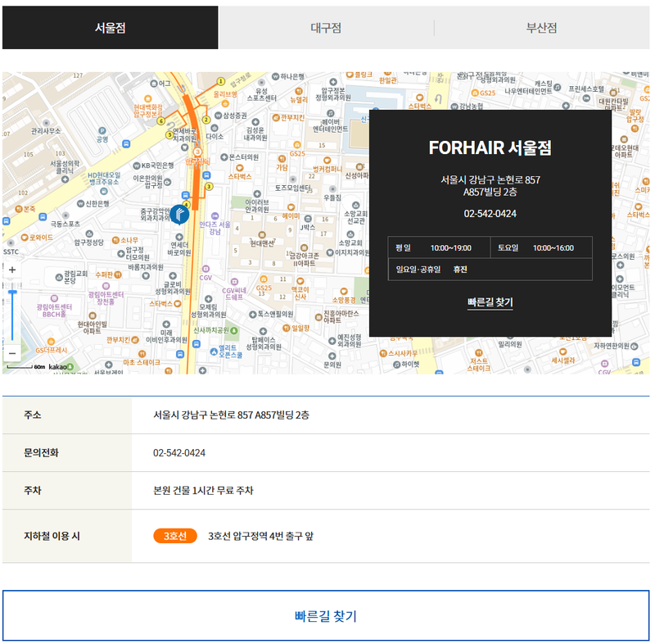Click the '본원 건물 1시간 무료 주차' parking text
Viewport: 655px width, 644px height.
[x=203, y=490]
